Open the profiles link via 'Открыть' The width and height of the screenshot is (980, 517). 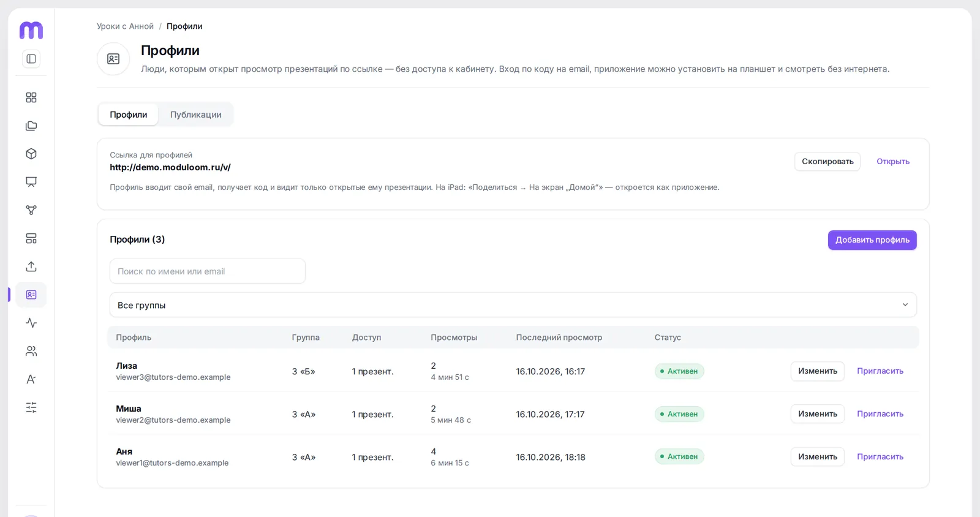coord(893,162)
